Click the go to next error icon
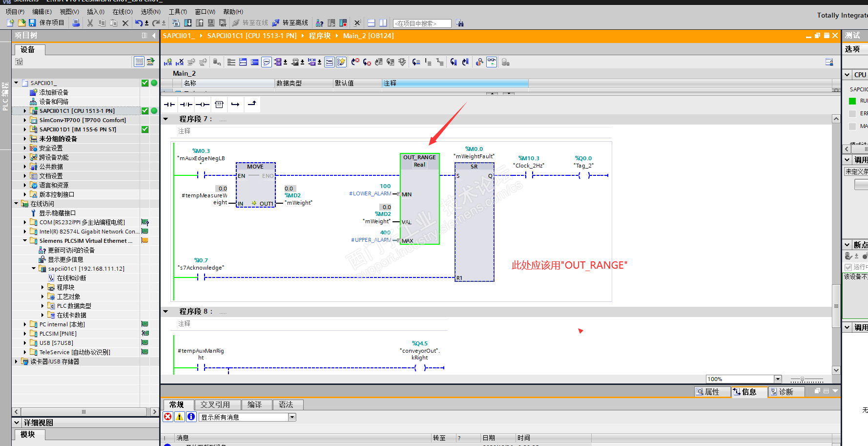Image resolution: width=868 pixels, height=446 pixels. (367, 62)
